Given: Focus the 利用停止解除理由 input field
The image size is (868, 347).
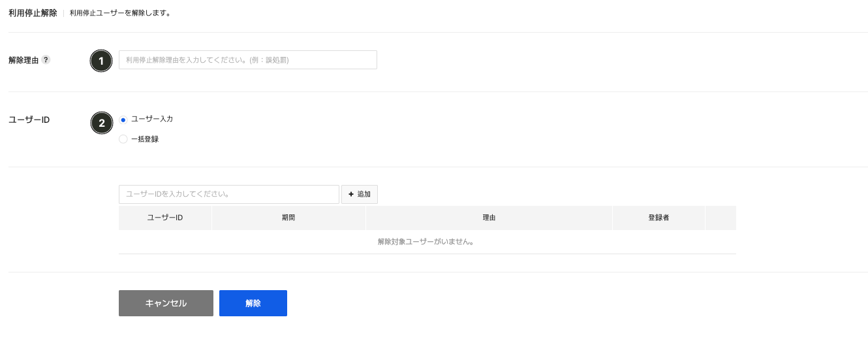Looking at the screenshot, I should [x=248, y=60].
